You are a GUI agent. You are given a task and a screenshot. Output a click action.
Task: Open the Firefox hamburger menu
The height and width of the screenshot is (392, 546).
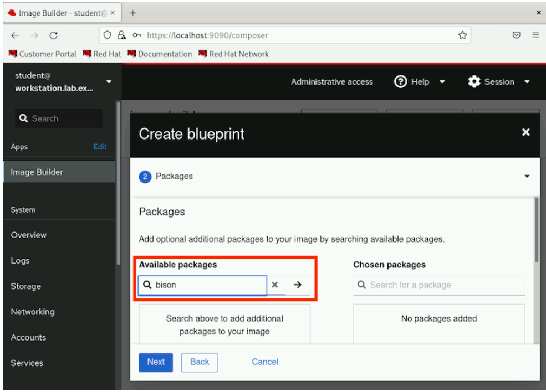pyautogui.click(x=535, y=35)
